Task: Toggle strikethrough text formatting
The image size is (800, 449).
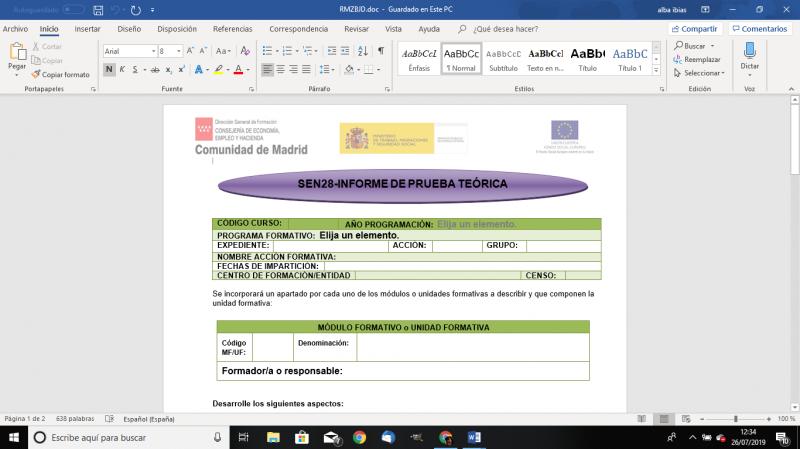Action: [x=153, y=70]
